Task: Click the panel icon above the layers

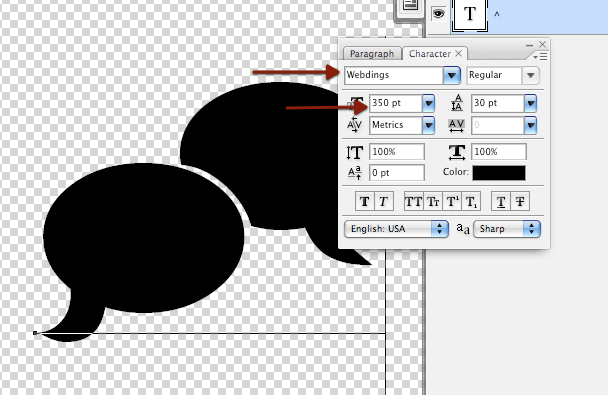Action: click(x=410, y=5)
